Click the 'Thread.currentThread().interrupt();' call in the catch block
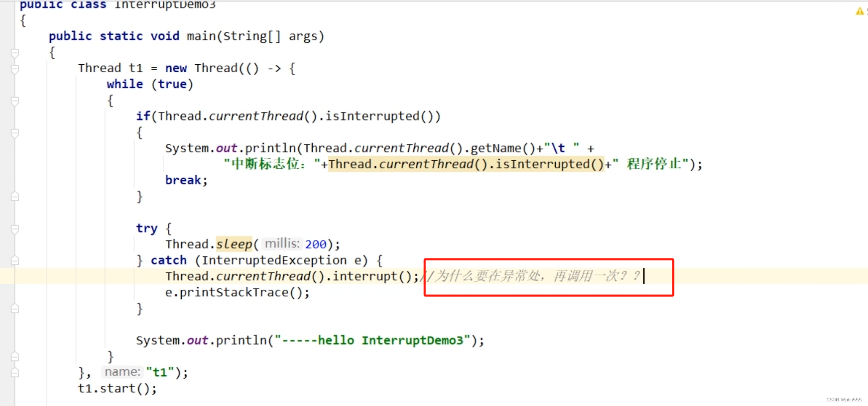Image resolution: width=868 pixels, height=406 pixels. pyautogui.click(x=292, y=277)
